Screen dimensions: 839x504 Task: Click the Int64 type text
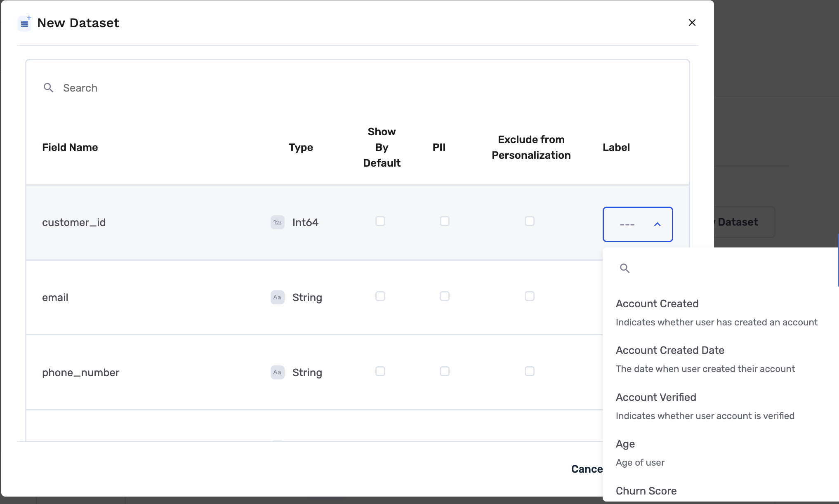pyautogui.click(x=305, y=222)
